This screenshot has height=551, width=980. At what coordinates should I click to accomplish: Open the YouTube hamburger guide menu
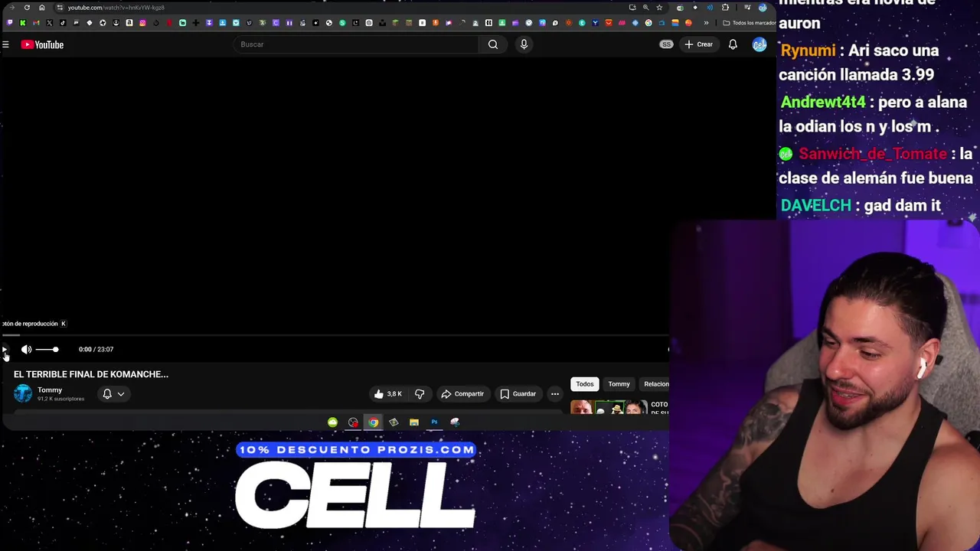point(5,44)
